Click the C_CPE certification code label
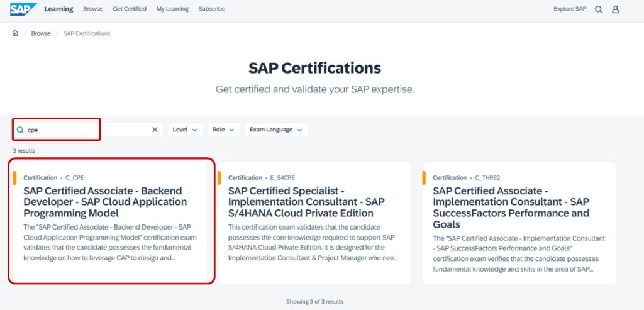 tap(75, 178)
